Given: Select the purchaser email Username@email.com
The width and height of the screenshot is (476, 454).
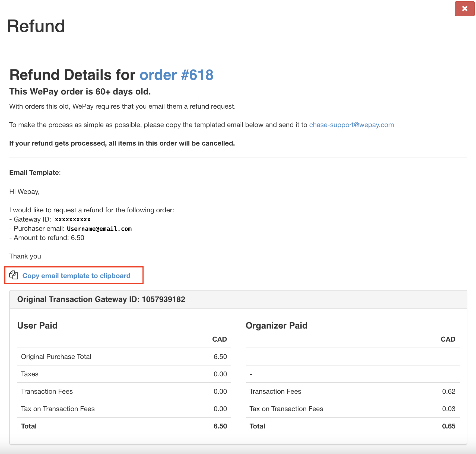Looking at the screenshot, I should point(99,229).
